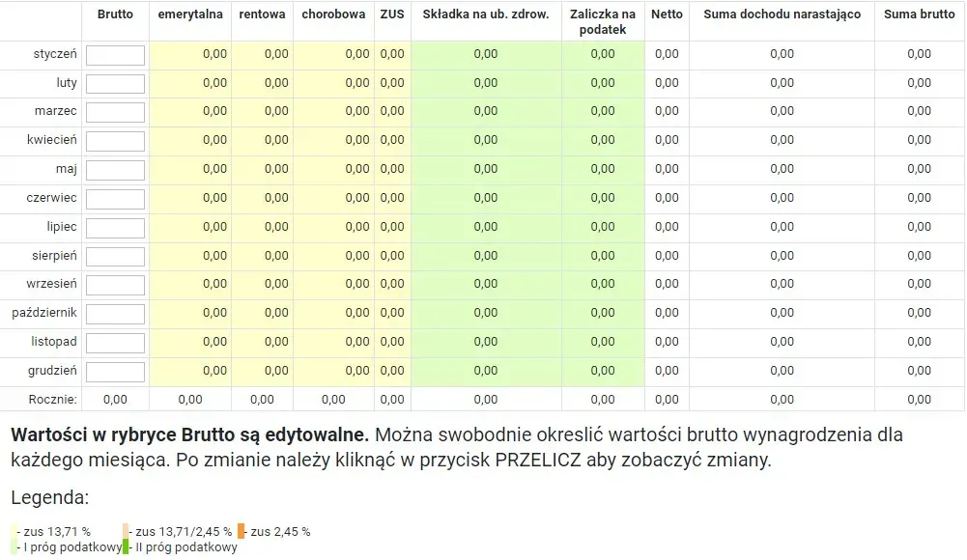This screenshot has height=560, width=967.
Task: Click the luty Brutto input field
Action: click(114, 83)
